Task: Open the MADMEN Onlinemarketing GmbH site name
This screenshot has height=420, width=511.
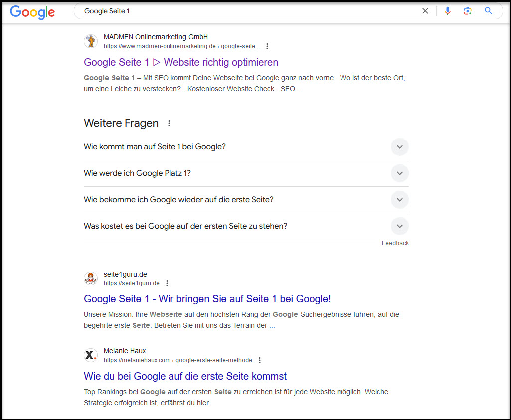Action: click(x=156, y=37)
